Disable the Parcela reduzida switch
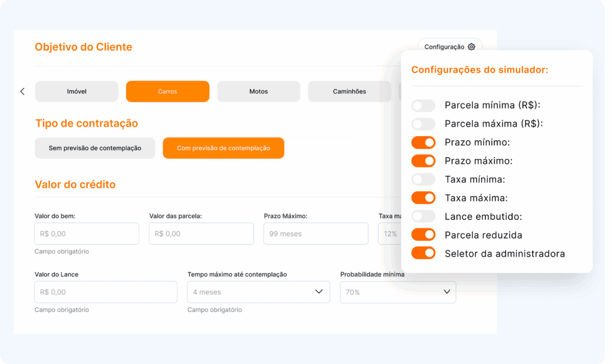This screenshot has width=612, height=364. click(x=423, y=235)
